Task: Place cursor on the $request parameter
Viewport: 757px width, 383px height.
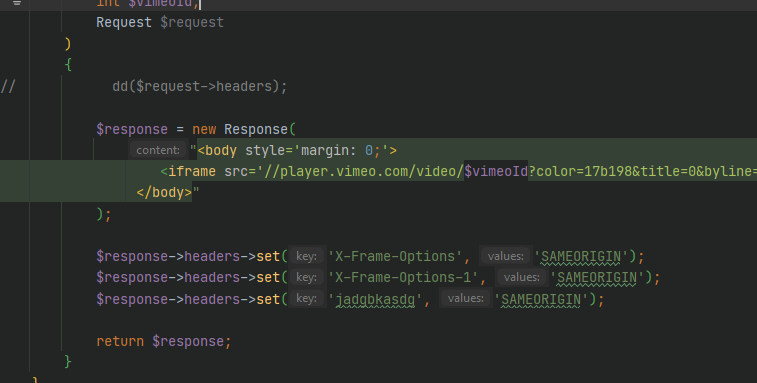Action: coord(192,22)
